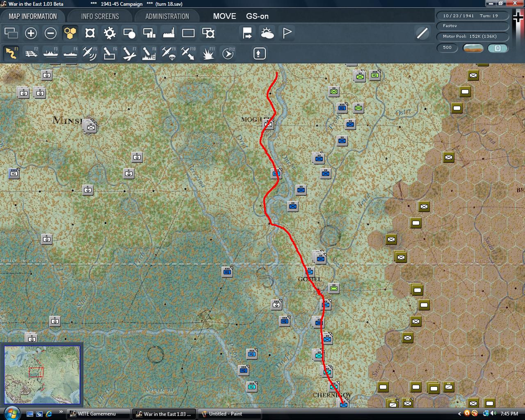This screenshot has height=420, width=525.
Task: Expand hidden system tray icons arrow
Action: [x=459, y=414]
